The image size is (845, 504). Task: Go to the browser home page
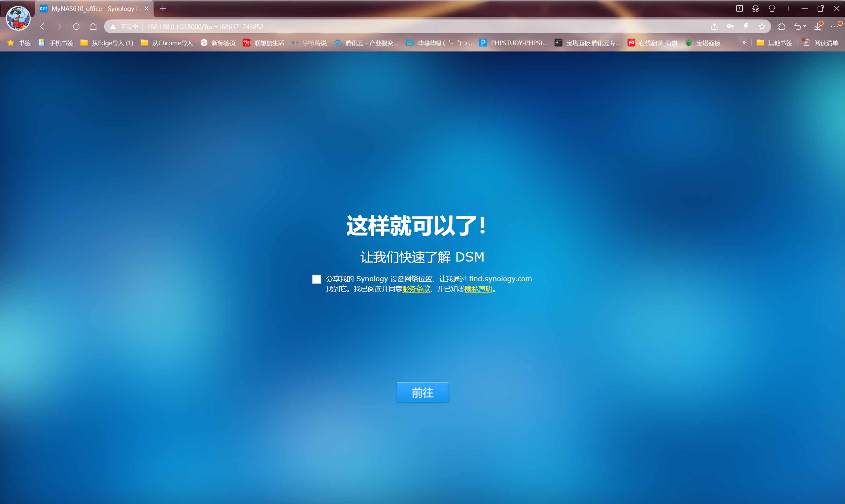click(93, 26)
